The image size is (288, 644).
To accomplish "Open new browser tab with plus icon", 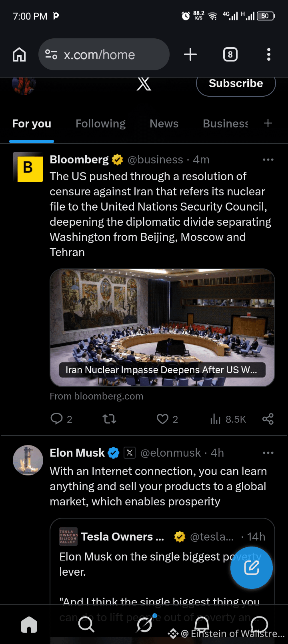I will (x=190, y=54).
